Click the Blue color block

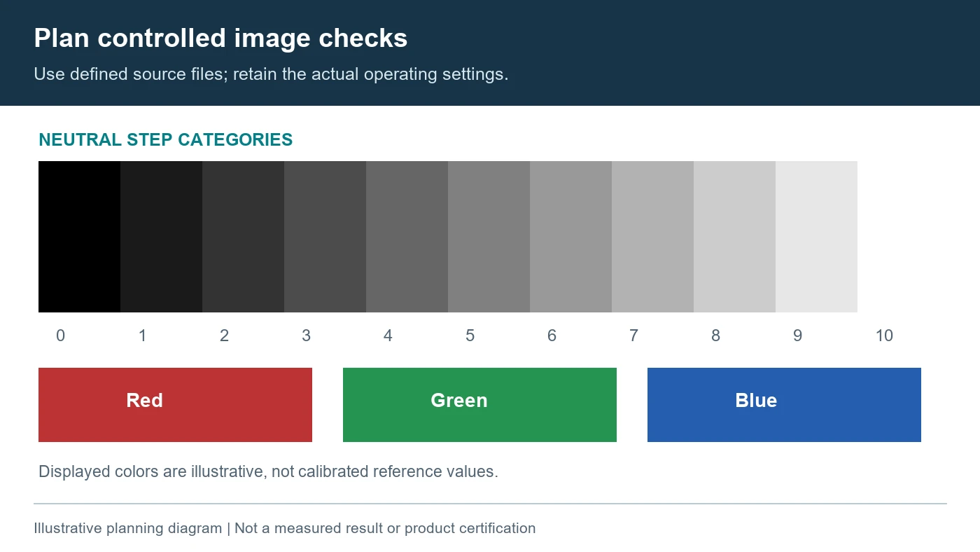click(784, 405)
